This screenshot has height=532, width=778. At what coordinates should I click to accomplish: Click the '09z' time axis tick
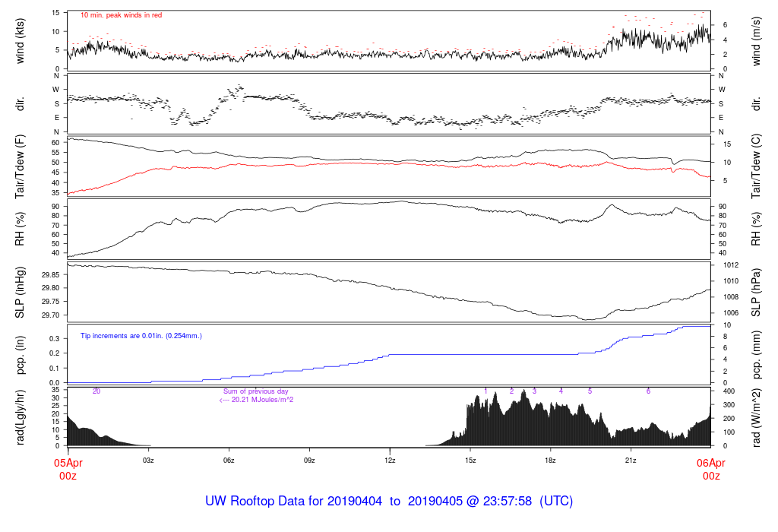point(309,461)
